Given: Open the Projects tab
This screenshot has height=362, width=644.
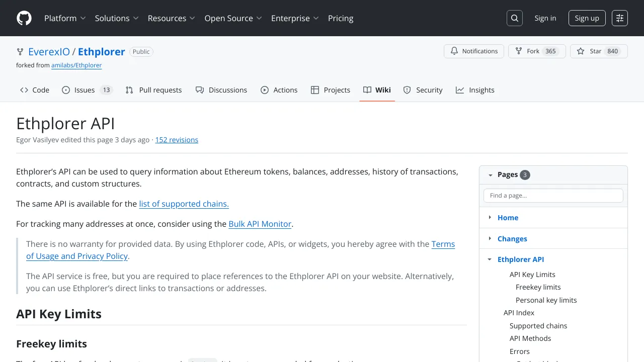Looking at the screenshot, I should click(x=331, y=90).
